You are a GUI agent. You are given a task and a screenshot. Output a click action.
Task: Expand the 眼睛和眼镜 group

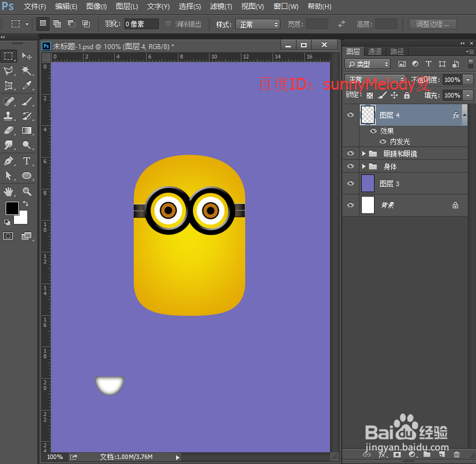tap(363, 154)
